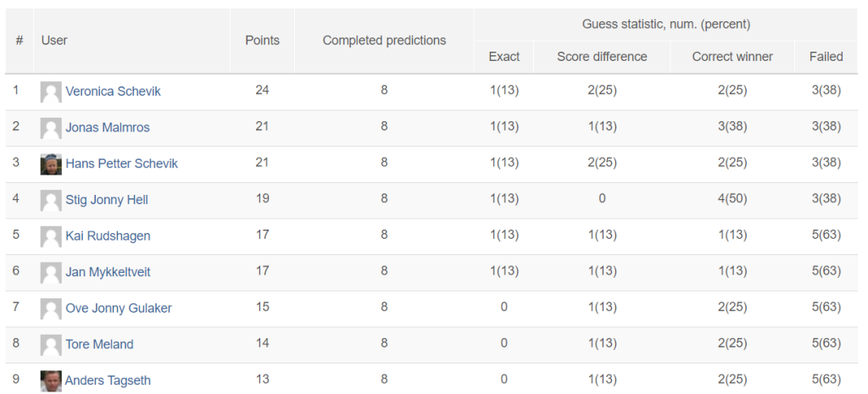Image resolution: width=868 pixels, height=394 pixels.
Task: Click the Completed predictions column header
Action: click(384, 41)
